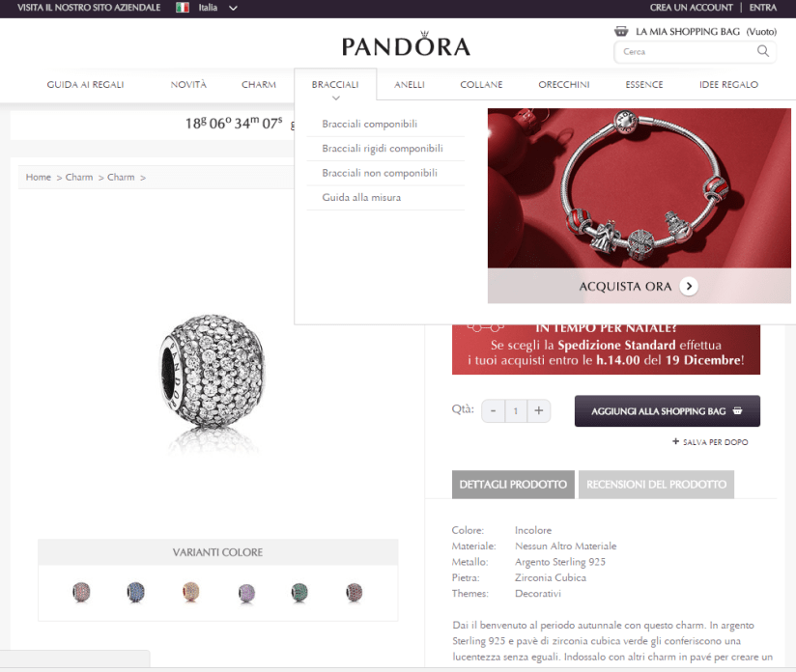Screen dimensions: 796x672
Task: Select the green charm color variant
Action: coord(299,592)
